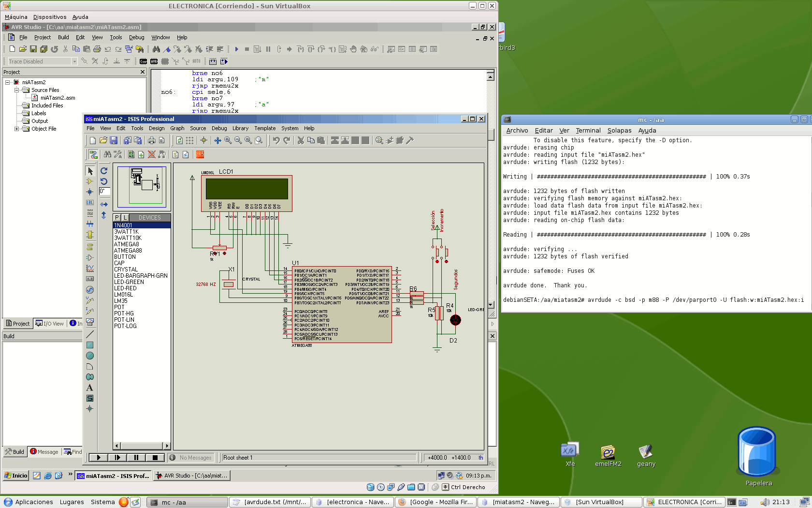The image size is (812, 508).
Task: Click the code editor scroll-up arrow
Action: click(490, 76)
